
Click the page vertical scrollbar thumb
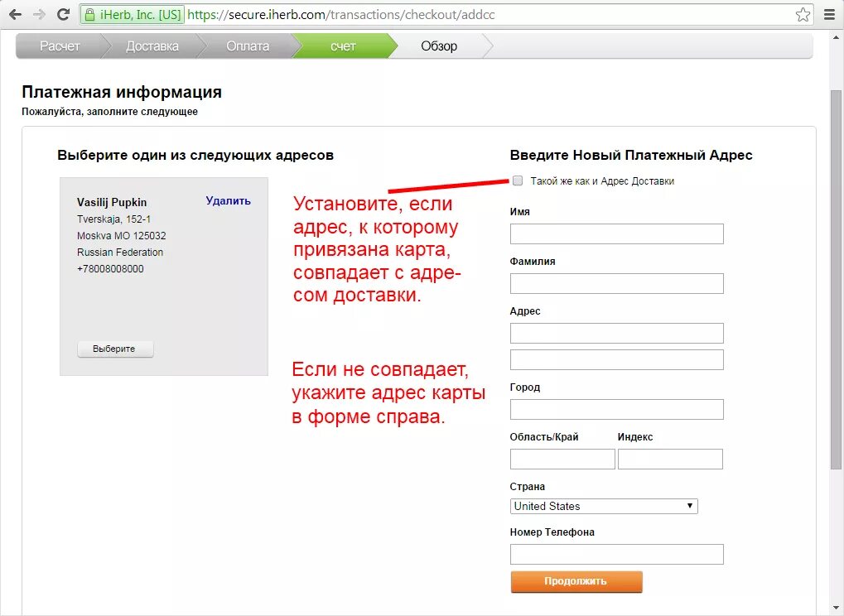click(836, 280)
